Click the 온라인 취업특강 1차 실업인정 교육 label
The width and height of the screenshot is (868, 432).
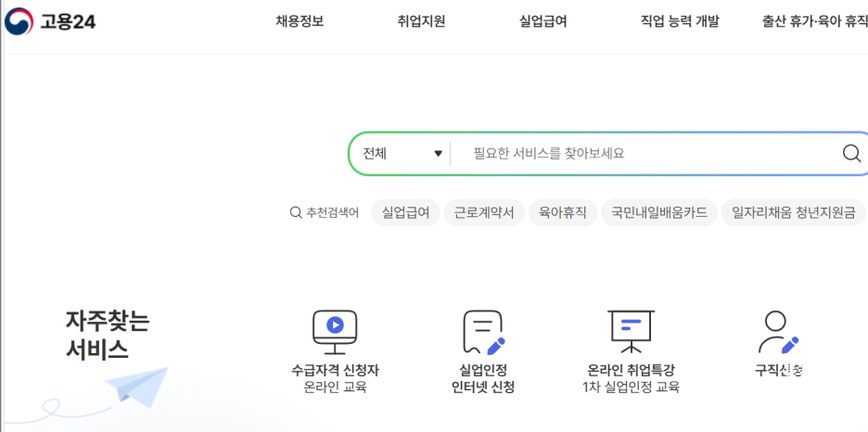(x=632, y=378)
